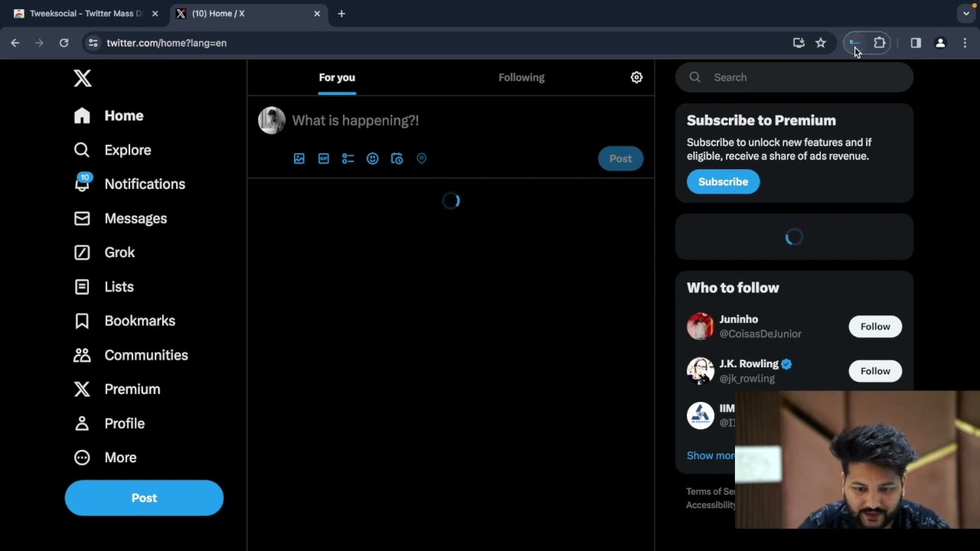Add a poll icon in composer
Screen dimensions: 980x551
[x=348, y=158]
